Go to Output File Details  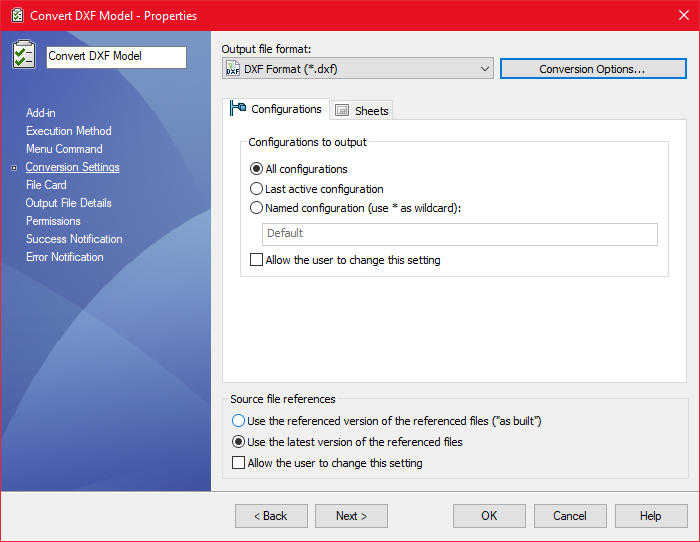pos(68,203)
